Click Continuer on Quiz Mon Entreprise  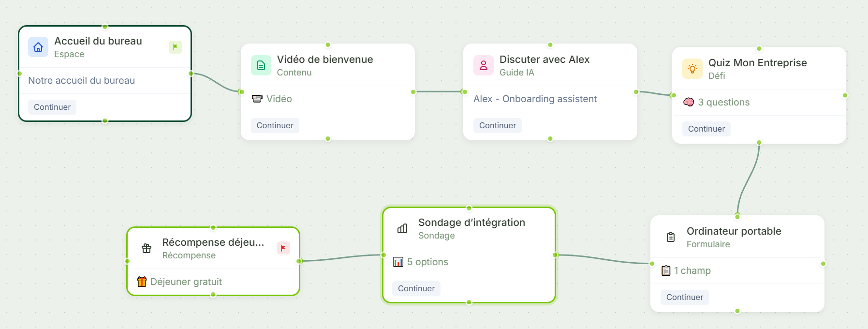[706, 129]
